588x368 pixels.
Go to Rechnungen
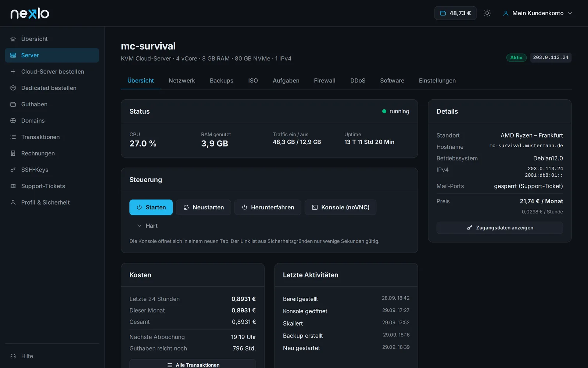point(52,153)
